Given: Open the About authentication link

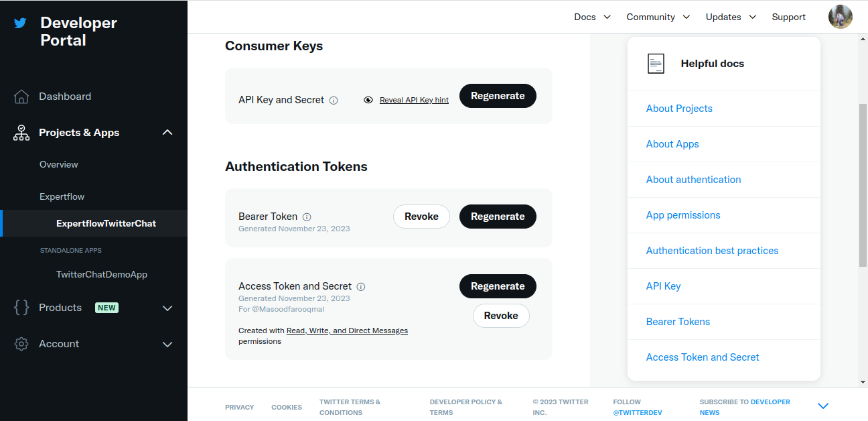Looking at the screenshot, I should (693, 179).
